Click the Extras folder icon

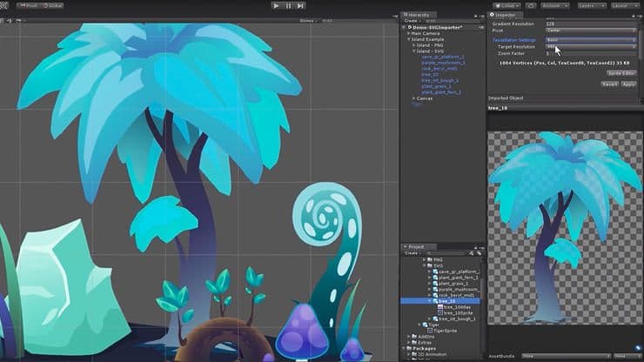click(414, 342)
